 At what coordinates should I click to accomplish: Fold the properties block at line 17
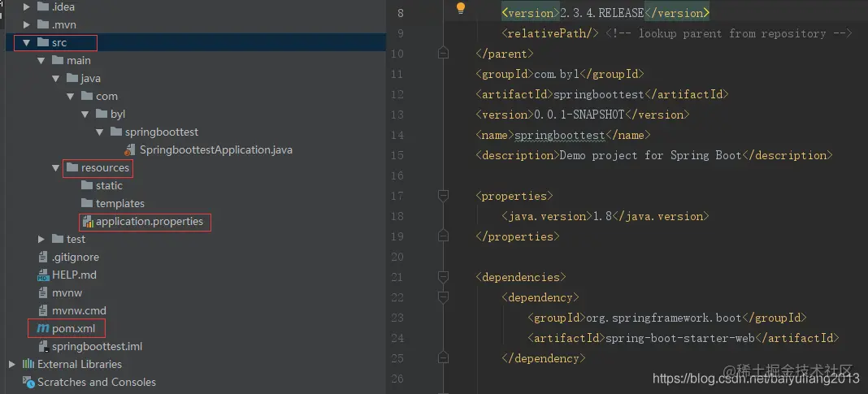[x=443, y=195]
